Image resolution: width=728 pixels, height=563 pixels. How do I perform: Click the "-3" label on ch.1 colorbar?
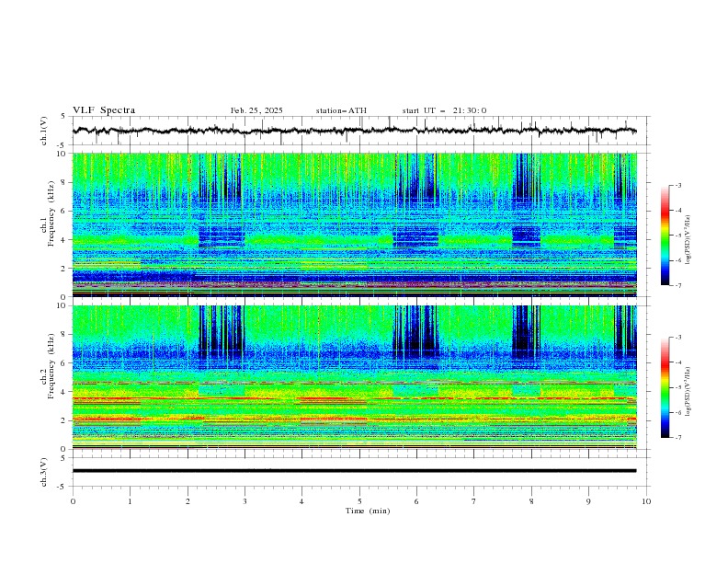(x=677, y=185)
